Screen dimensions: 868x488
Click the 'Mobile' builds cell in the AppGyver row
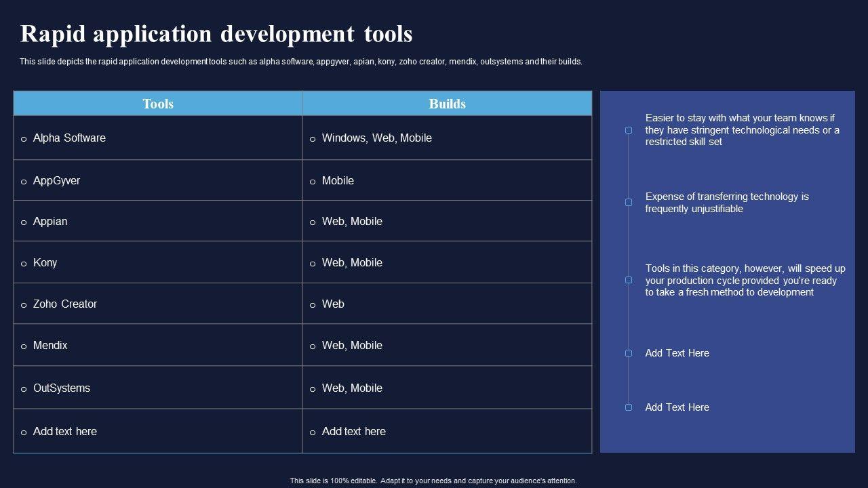pyautogui.click(x=447, y=180)
